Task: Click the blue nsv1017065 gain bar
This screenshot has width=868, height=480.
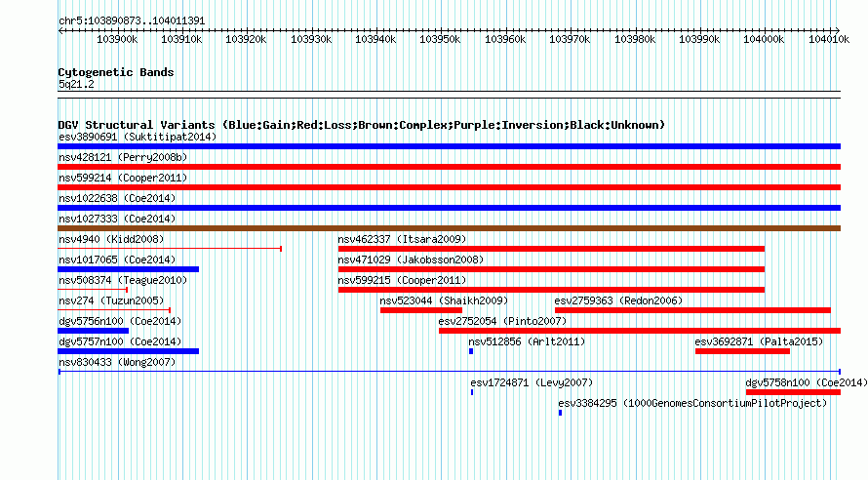Action: coord(129,269)
